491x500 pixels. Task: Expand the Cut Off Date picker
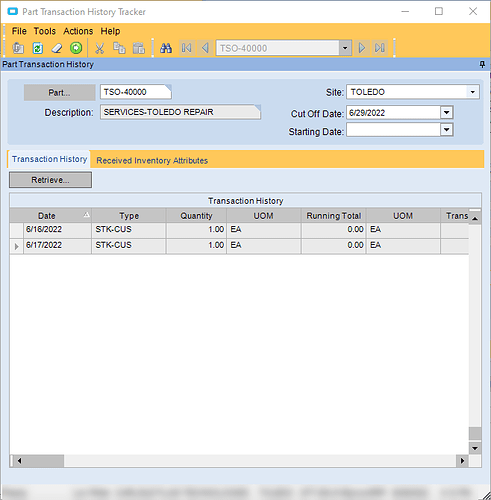[x=447, y=113]
